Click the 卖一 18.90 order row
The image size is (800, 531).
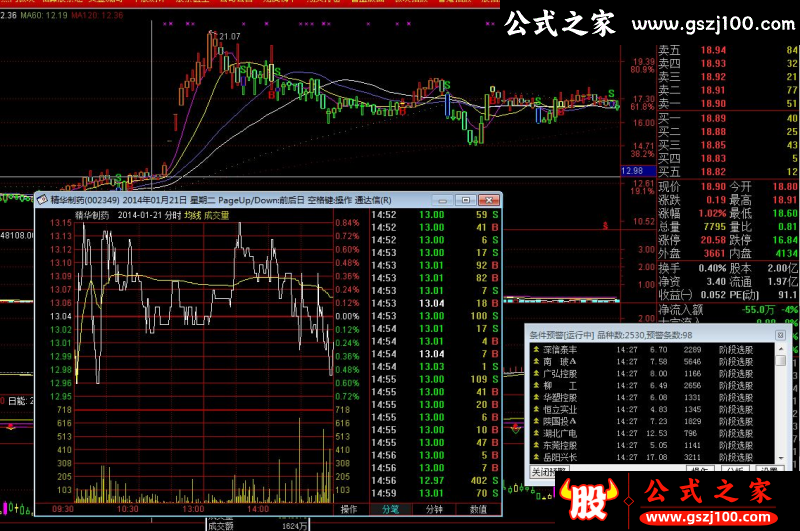tap(728, 104)
